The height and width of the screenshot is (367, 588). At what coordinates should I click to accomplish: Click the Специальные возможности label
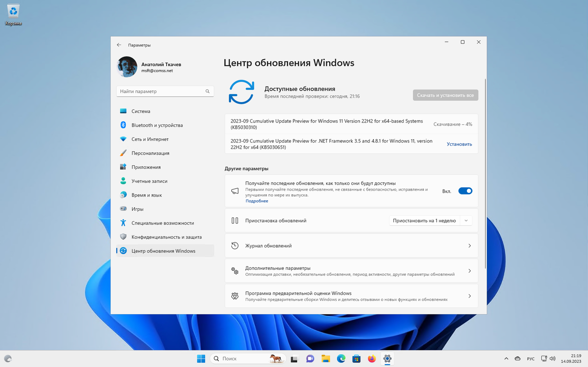[163, 223]
